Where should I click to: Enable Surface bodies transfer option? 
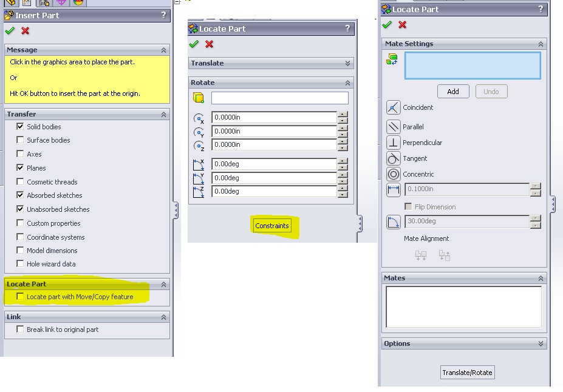point(20,140)
